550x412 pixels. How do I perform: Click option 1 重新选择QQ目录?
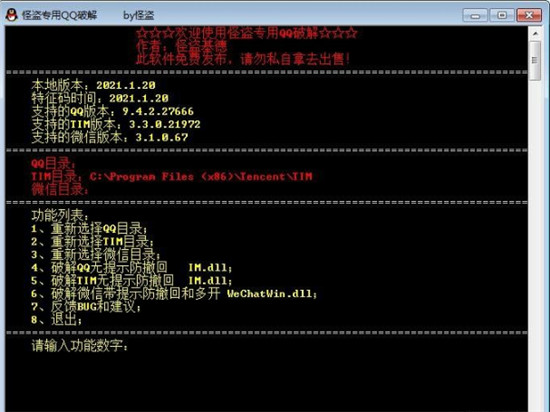(x=89, y=229)
